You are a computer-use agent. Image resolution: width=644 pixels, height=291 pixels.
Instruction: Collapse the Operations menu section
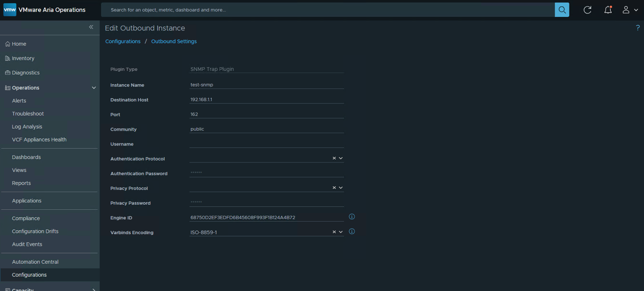coord(94,88)
